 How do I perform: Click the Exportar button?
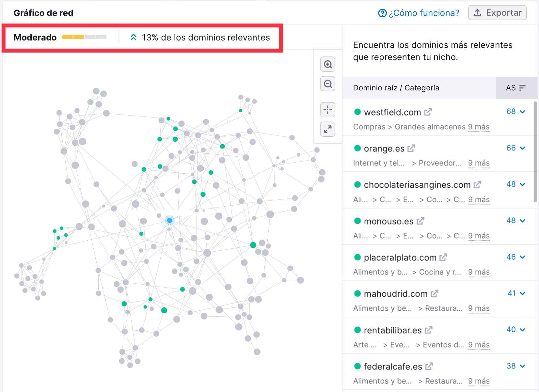click(x=497, y=13)
